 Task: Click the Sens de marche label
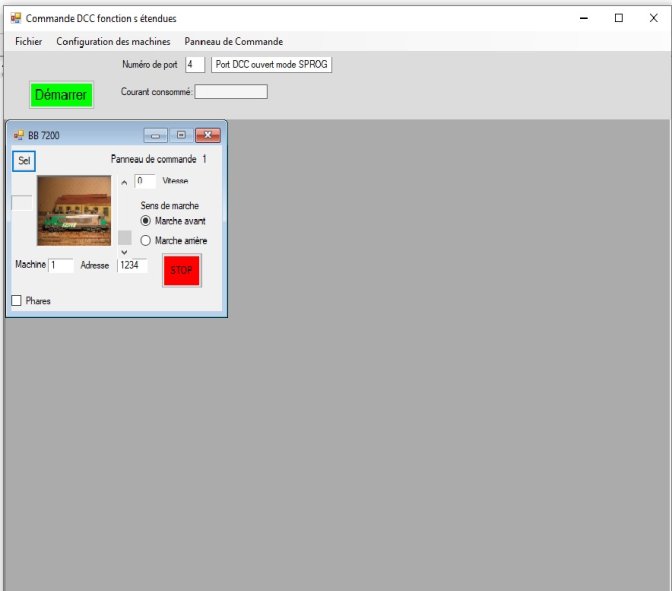pos(170,206)
